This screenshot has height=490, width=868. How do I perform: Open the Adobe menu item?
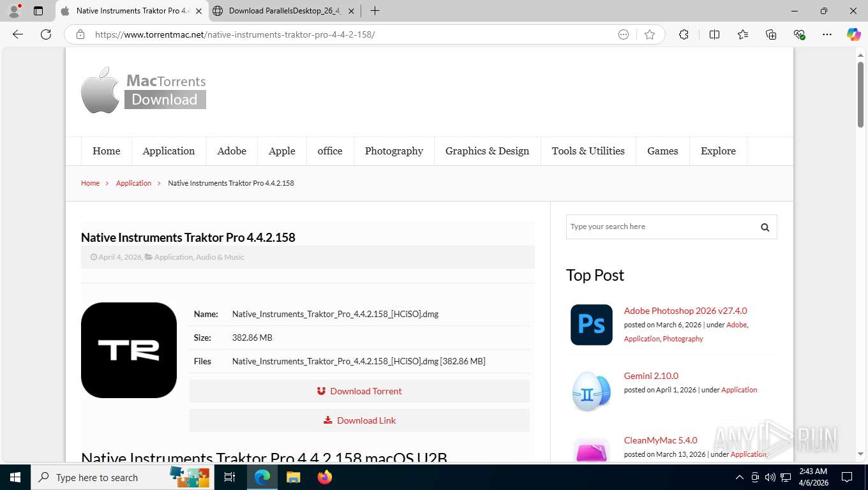pos(232,151)
